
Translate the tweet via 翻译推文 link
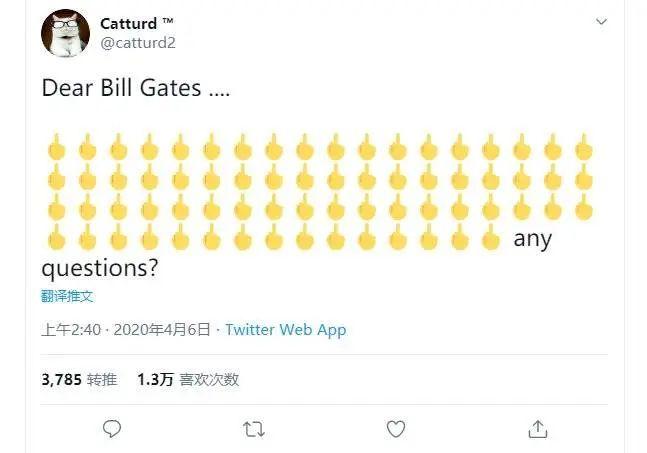pyautogui.click(x=67, y=296)
